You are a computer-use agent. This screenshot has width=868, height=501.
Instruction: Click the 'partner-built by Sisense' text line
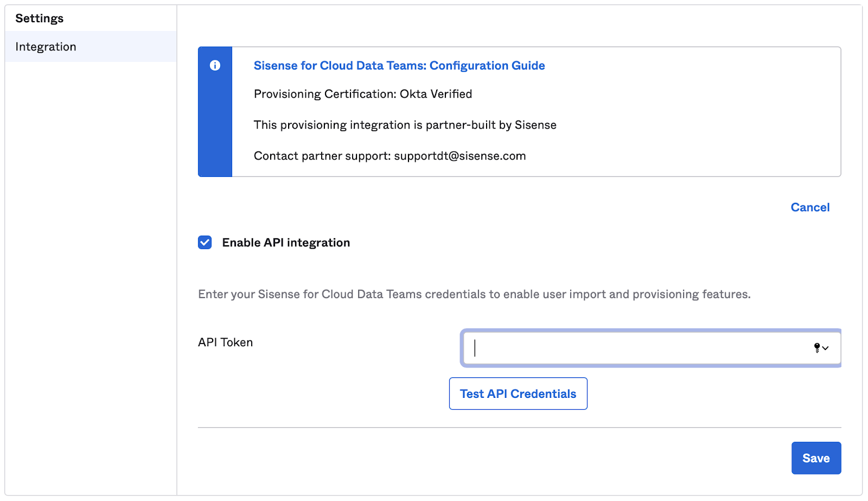click(405, 125)
